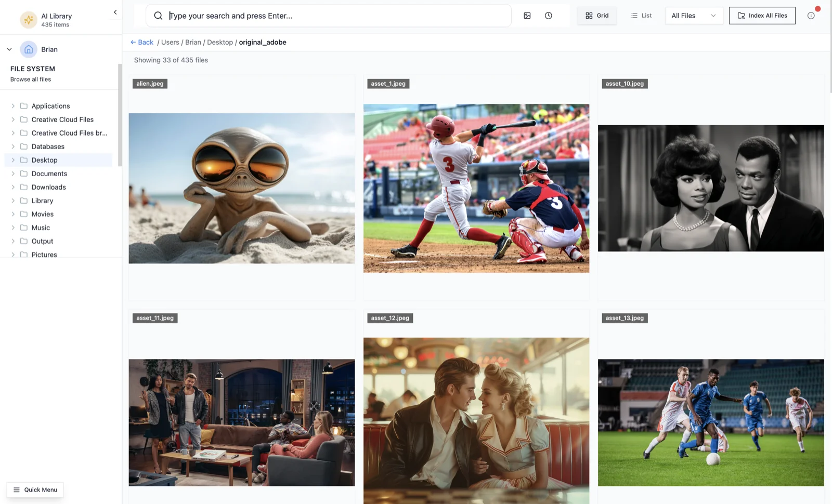Viewport: 832px width, 504px height.
Task: Open the All Files filter dropdown
Action: click(x=693, y=16)
